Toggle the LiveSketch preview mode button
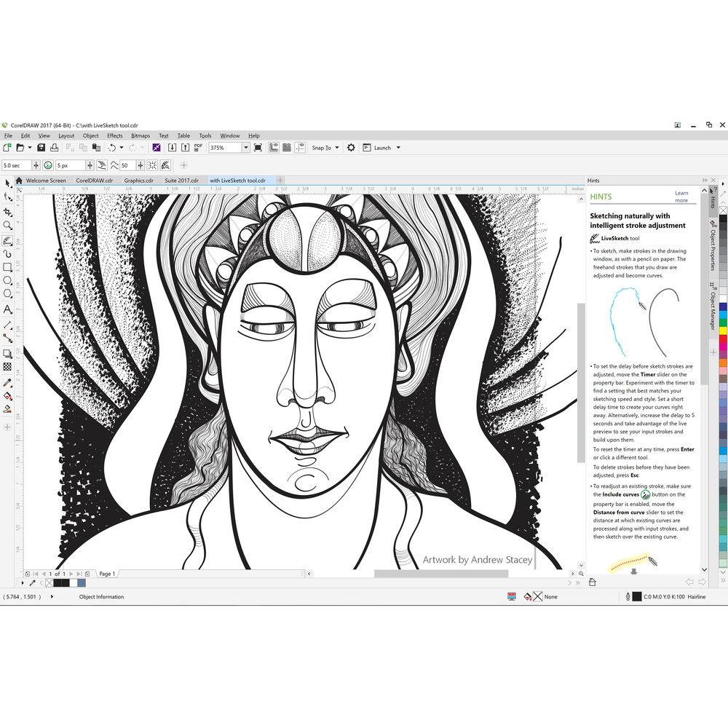This screenshot has height=728, width=728. (x=165, y=165)
